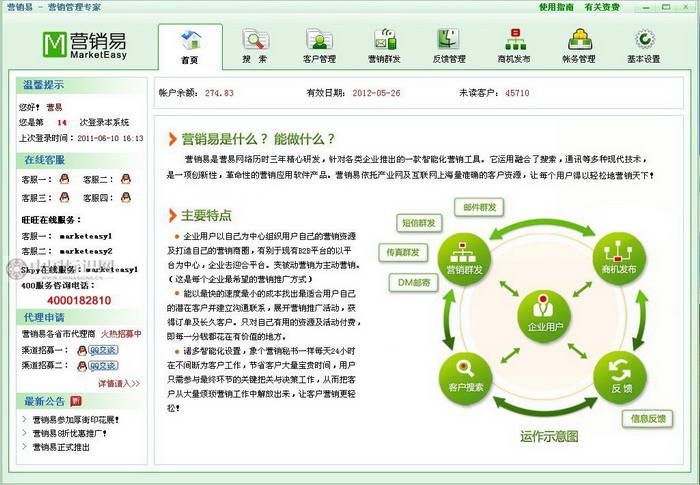Click the 代理申请 section header

[44, 318]
